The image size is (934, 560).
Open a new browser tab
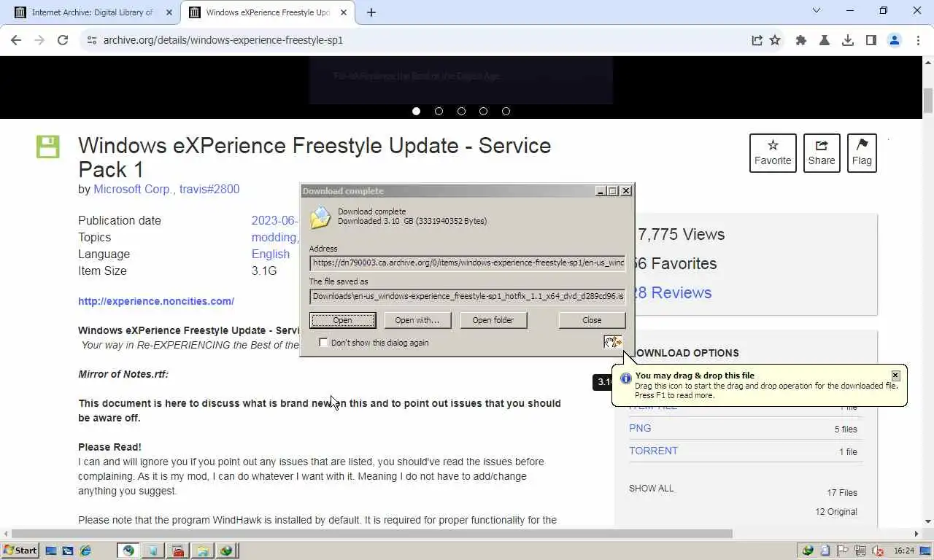tap(371, 12)
